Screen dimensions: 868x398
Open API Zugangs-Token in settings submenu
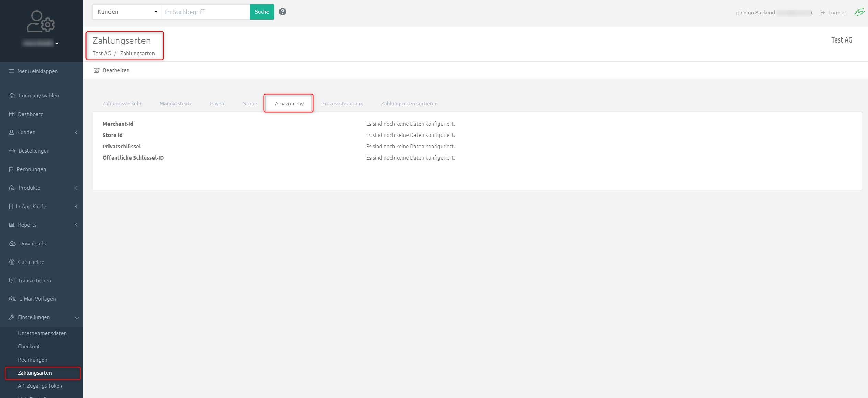(40, 386)
